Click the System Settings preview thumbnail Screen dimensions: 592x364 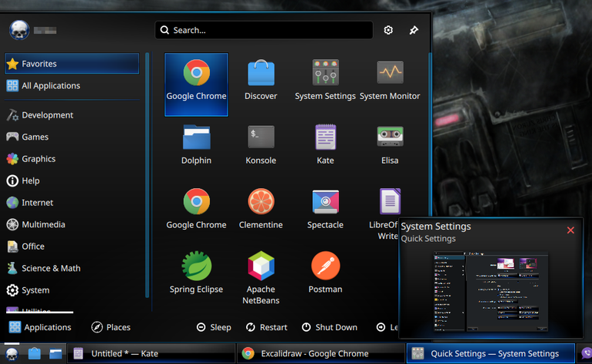(x=491, y=292)
